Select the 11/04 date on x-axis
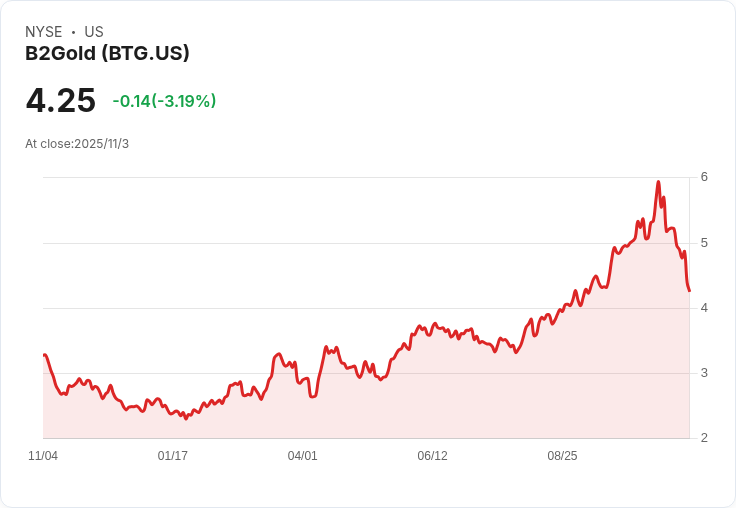Image resolution: width=736 pixels, height=508 pixels. point(43,456)
